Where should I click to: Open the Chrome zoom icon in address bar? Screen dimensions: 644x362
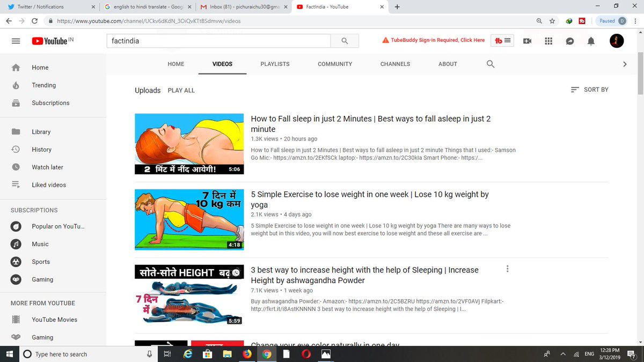pos(539,21)
